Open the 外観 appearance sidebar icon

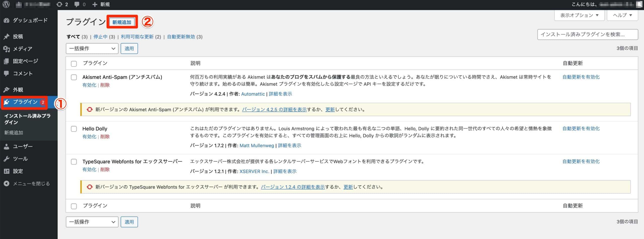tap(7, 89)
